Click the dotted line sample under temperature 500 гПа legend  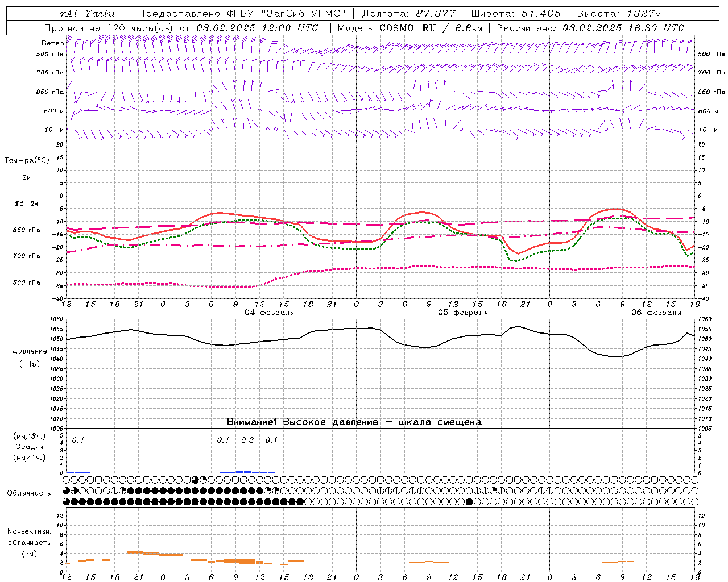coord(26,289)
